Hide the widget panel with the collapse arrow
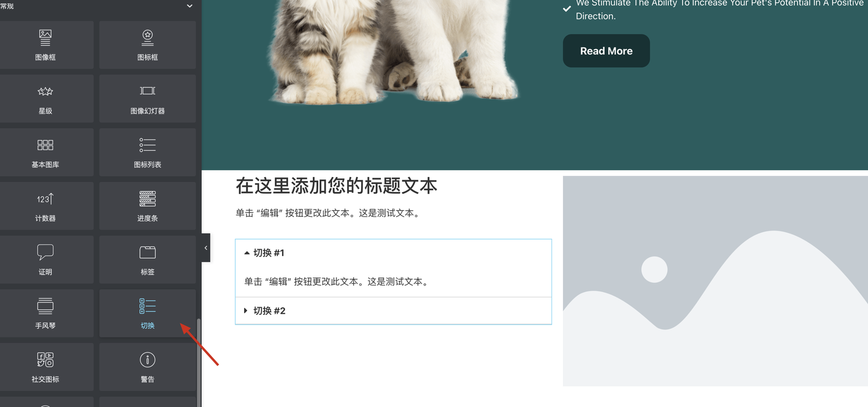The width and height of the screenshot is (868, 407). click(x=206, y=247)
